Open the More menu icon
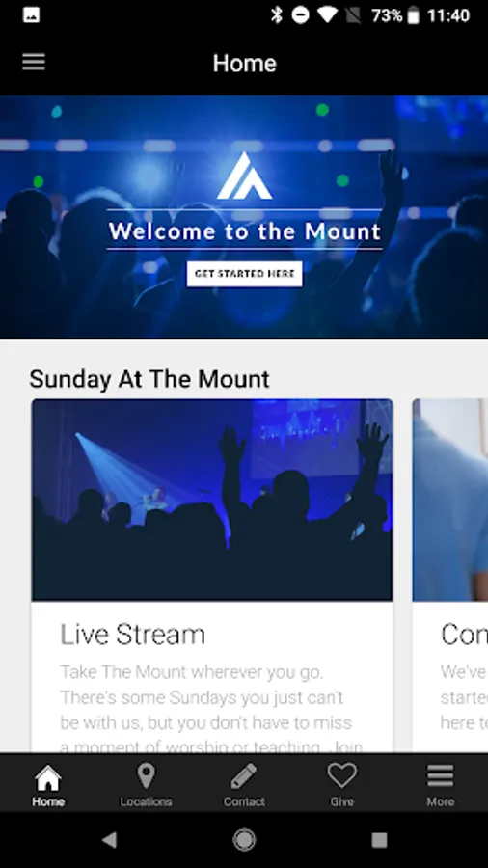Viewport: 488px width, 868px height. coord(441,776)
